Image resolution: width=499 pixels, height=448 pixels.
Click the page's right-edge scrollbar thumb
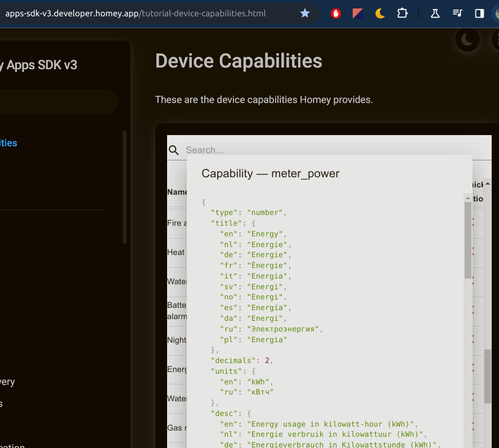(x=488, y=376)
